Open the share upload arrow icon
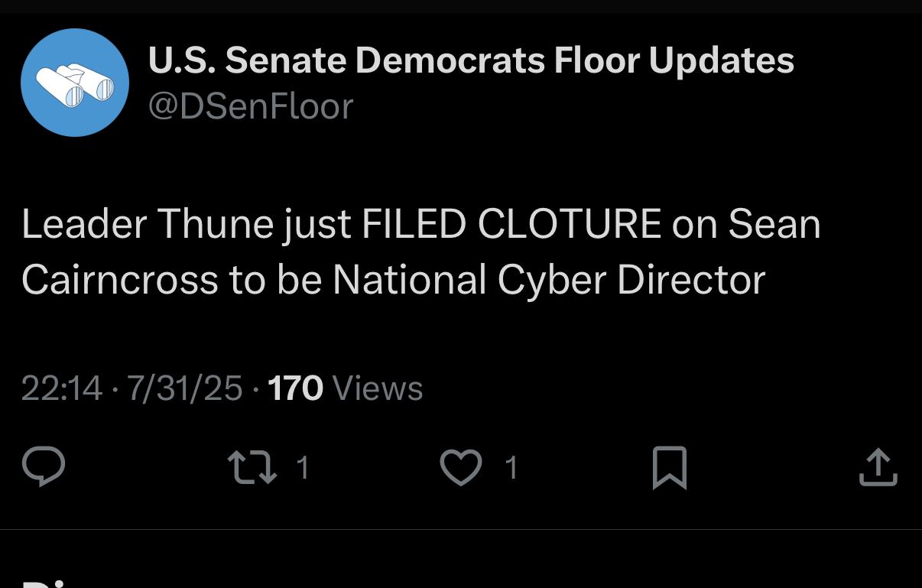The image size is (922, 588). click(x=877, y=467)
